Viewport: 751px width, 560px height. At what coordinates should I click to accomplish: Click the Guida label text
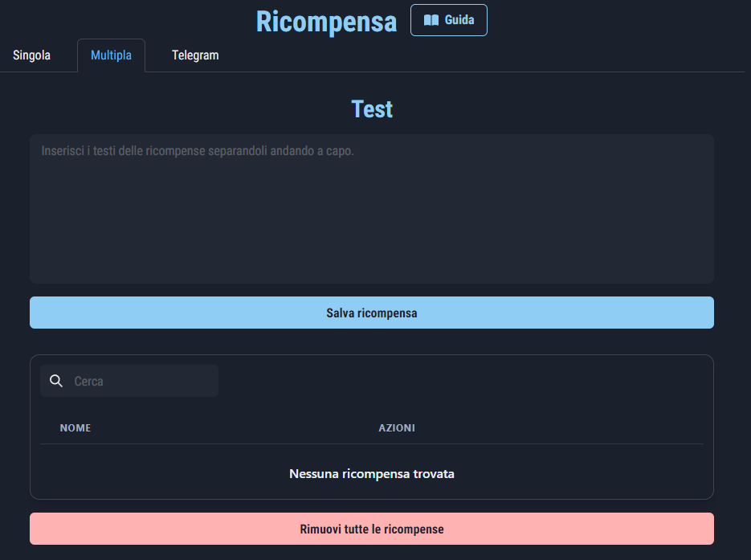[x=459, y=20]
